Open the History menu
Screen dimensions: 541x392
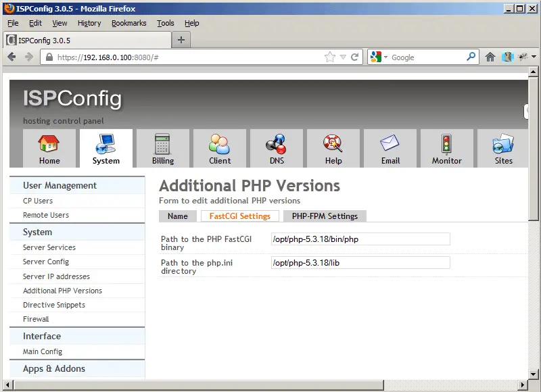[x=89, y=23]
